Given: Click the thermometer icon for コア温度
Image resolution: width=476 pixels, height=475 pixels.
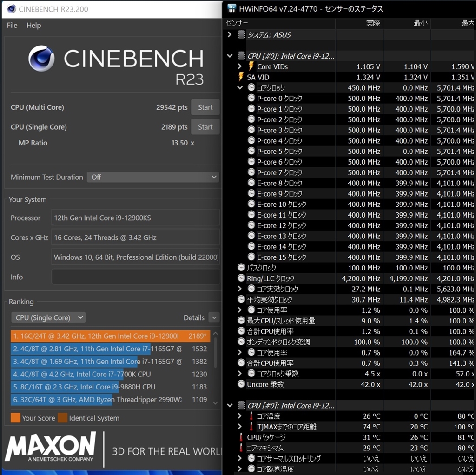Looking at the screenshot, I should pos(251,416).
